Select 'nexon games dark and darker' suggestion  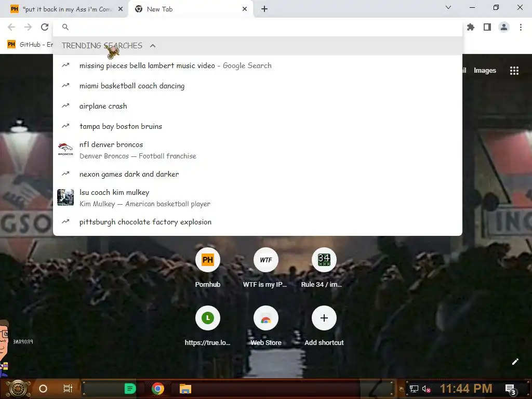pyautogui.click(x=258, y=174)
